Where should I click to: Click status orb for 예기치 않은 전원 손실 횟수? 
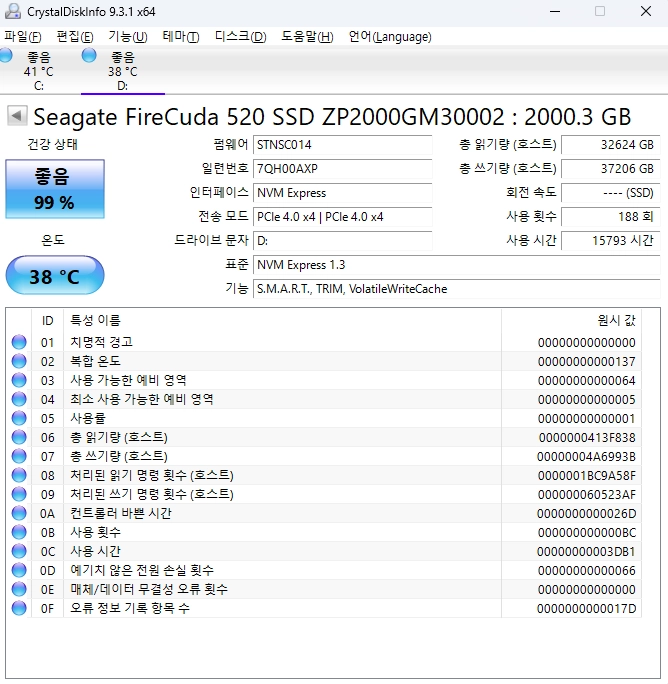pyautogui.click(x=19, y=570)
